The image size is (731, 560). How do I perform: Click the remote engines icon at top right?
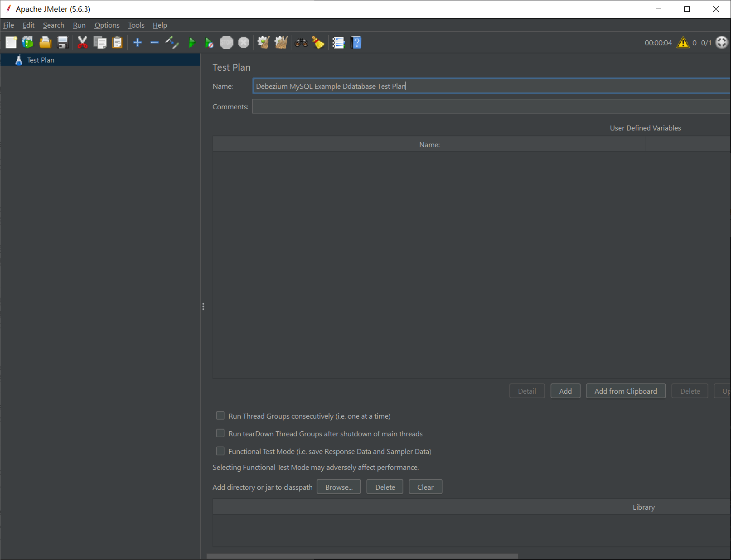721,43
